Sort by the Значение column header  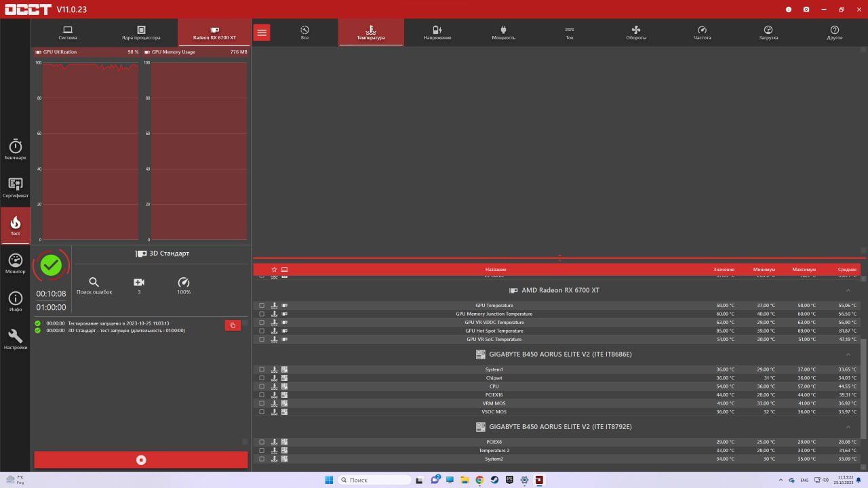(x=724, y=269)
